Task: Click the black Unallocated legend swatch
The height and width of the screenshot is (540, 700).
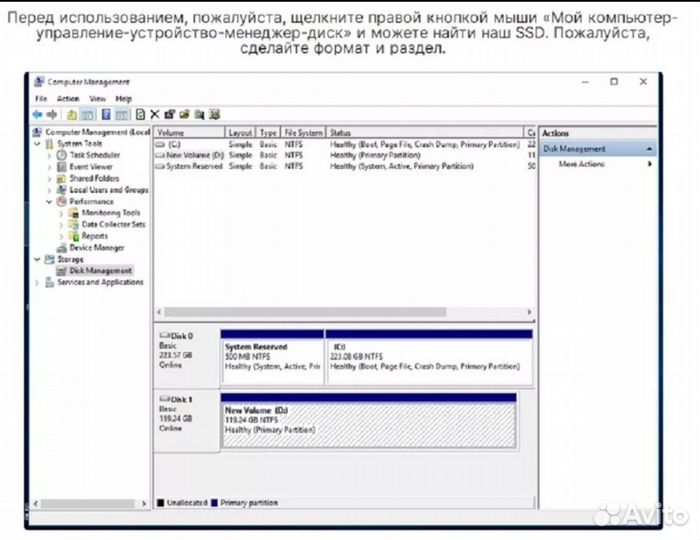Action: [x=161, y=503]
